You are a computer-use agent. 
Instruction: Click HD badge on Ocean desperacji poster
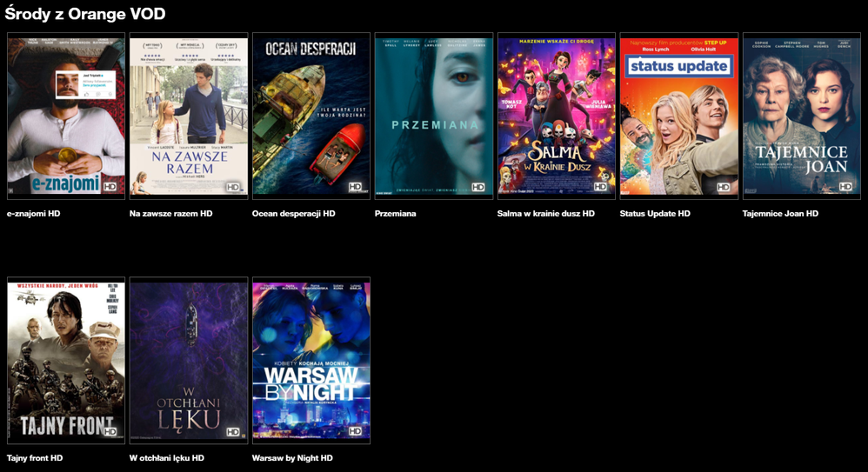[356, 187]
